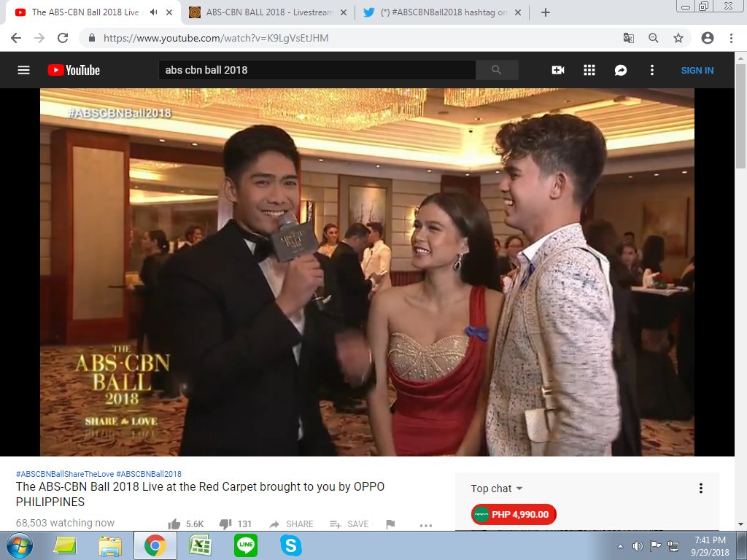Click the video title text
747x560 pixels.
tap(200, 494)
